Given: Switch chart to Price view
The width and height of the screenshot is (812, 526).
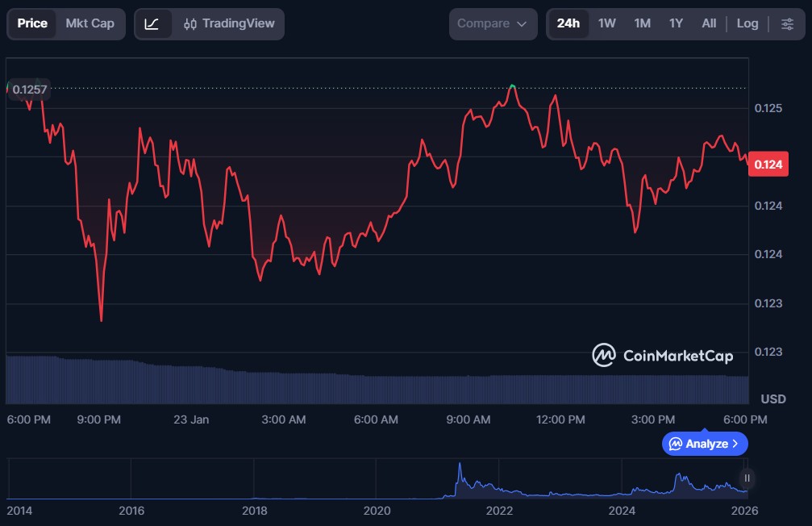Looking at the screenshot, I should point(32,23).
